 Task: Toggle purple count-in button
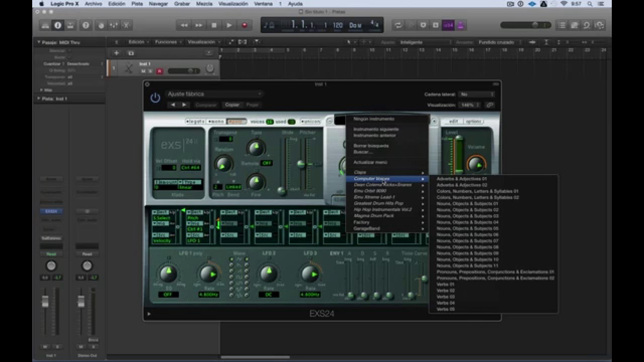click(448, 25)
